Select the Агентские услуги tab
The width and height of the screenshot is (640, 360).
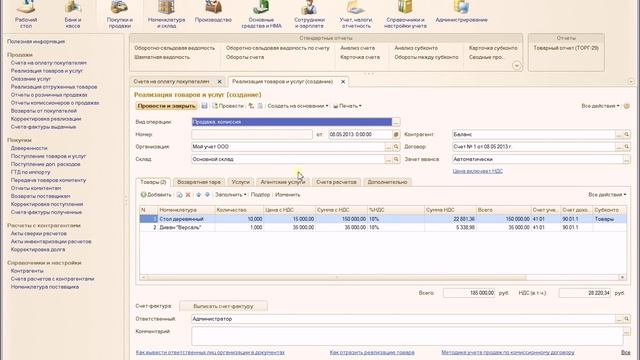(283, 182)
